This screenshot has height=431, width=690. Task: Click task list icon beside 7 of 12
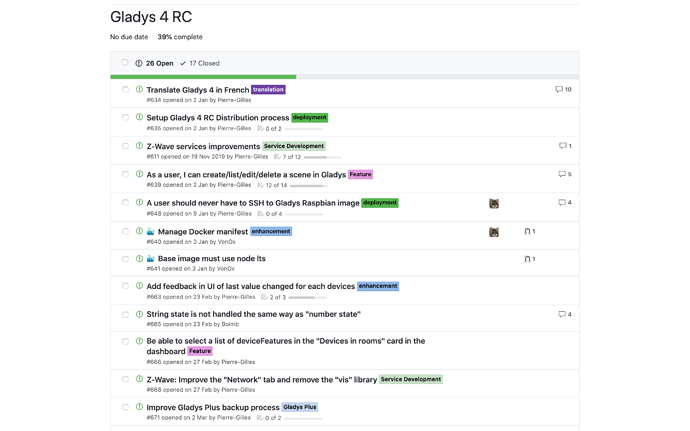point(277,157)
